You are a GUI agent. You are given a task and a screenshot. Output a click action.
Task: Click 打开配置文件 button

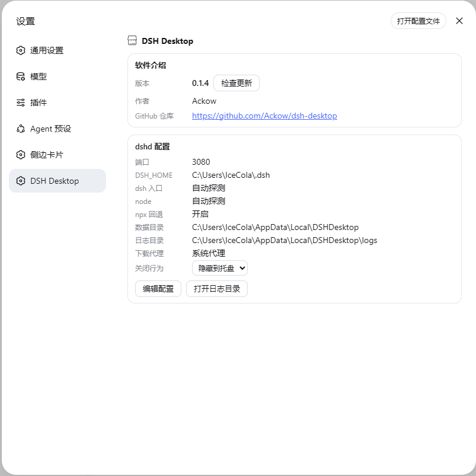click(418, 21)
